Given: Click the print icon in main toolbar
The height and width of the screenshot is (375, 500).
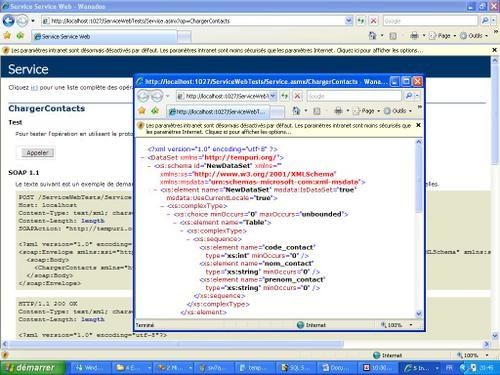Looking at the screenshot, I should click(414, 36).
